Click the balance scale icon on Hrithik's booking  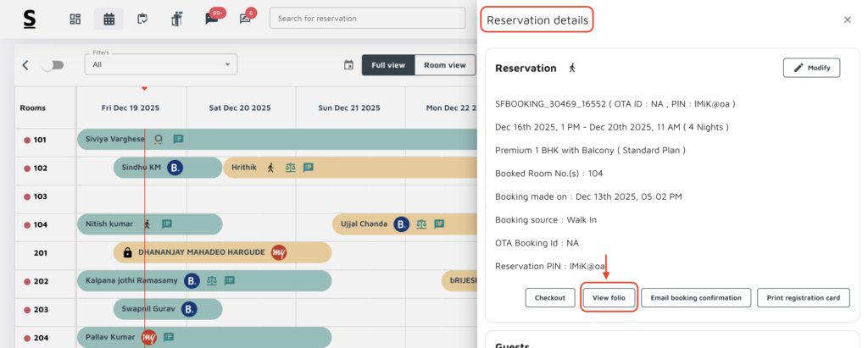pyautogui.click(x=291, y=168)
